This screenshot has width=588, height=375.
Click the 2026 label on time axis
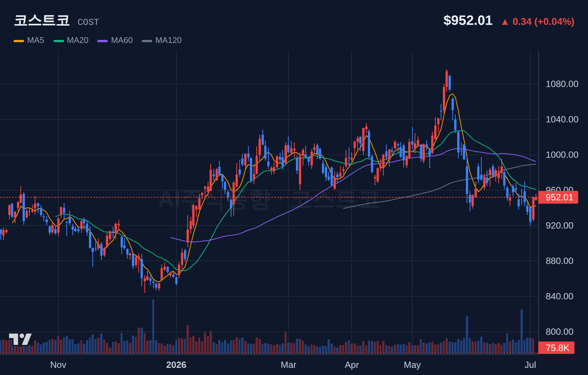pos(176,365)
